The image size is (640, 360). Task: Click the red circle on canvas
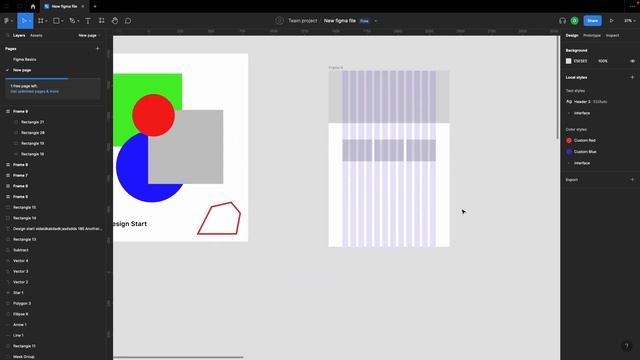tap(153, 115)
